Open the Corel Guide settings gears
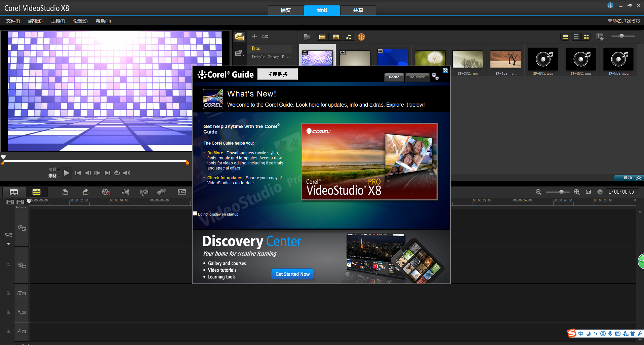 (x=435, y=76)
